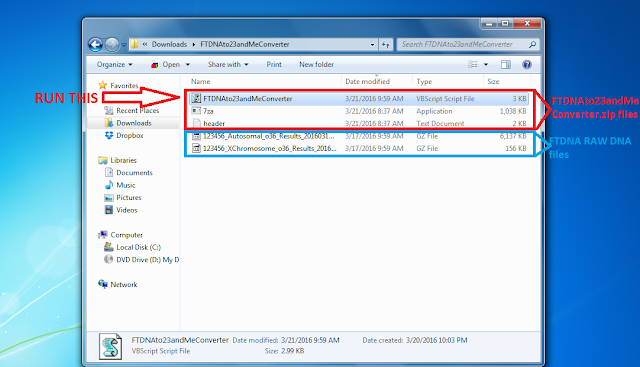Click Print in the toolbar
The height and width of the screenshot is (367, 640).
pos(274,65)
